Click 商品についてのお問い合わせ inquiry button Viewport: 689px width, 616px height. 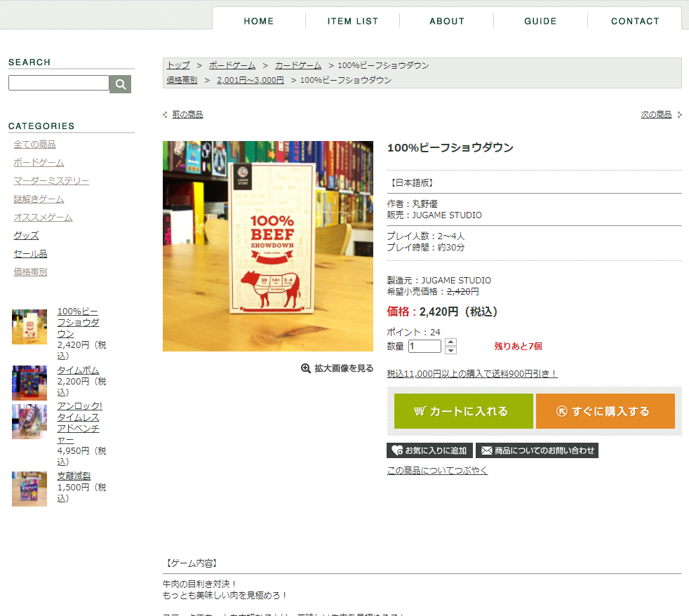(x=537, y=450)
